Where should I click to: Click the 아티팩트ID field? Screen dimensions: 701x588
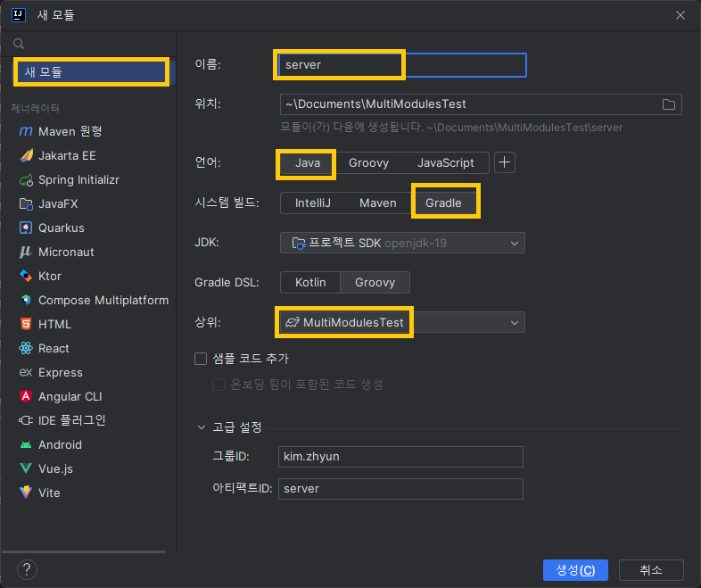400,489
